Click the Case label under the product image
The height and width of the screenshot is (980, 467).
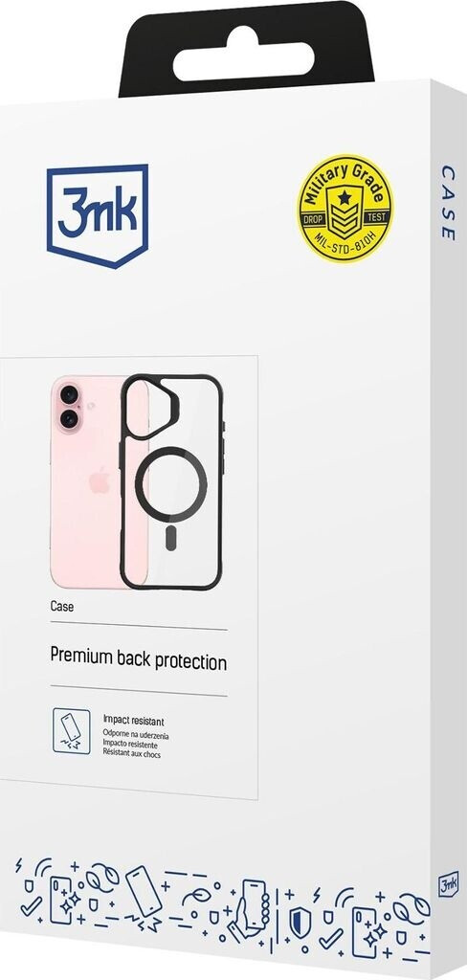[62, 606]
